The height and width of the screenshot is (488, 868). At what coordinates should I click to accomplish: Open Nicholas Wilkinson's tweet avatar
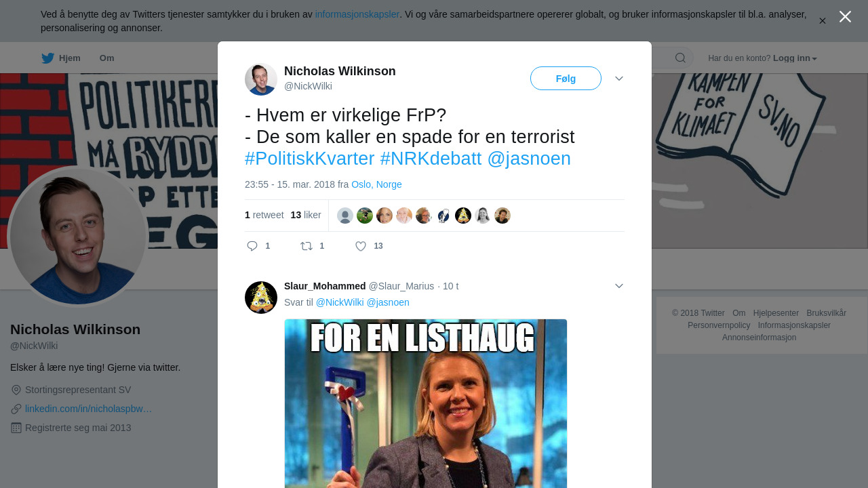click(x=261, y=79)
